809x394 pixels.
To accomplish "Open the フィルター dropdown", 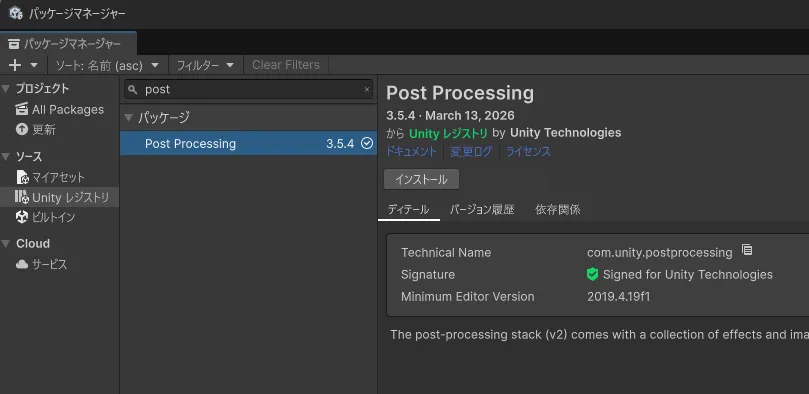I will pyautogui.click(x=205, y=65).
